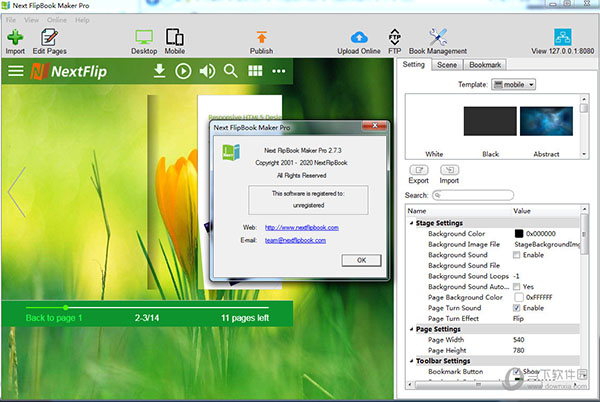Screen dimensions: 600x402
Task: Open search with magnifier icon
Action: 231,71
